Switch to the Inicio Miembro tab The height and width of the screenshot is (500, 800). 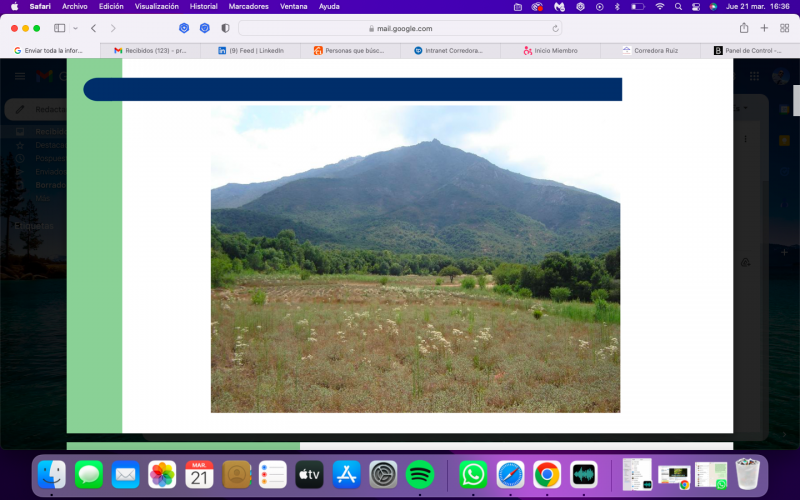click(x=550, y=51)
